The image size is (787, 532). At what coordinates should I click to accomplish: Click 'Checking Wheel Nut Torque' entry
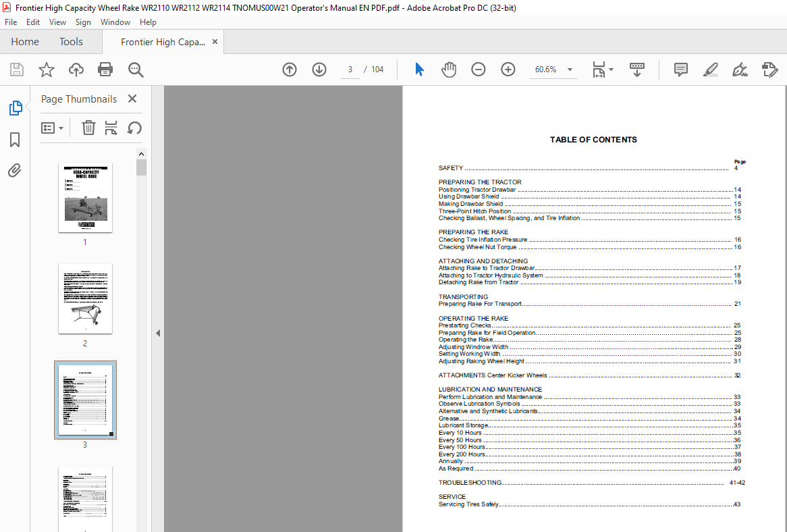589,247
